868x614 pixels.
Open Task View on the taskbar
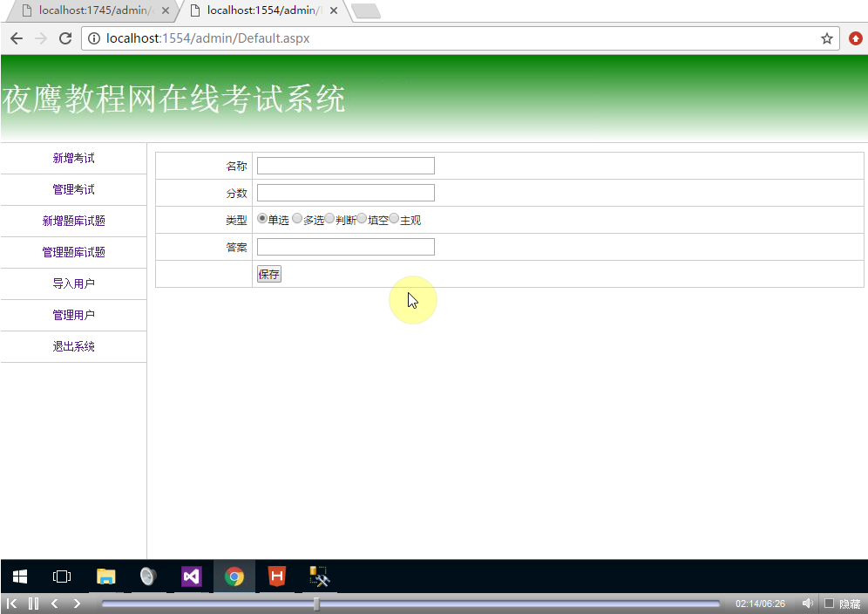(62, 576)
